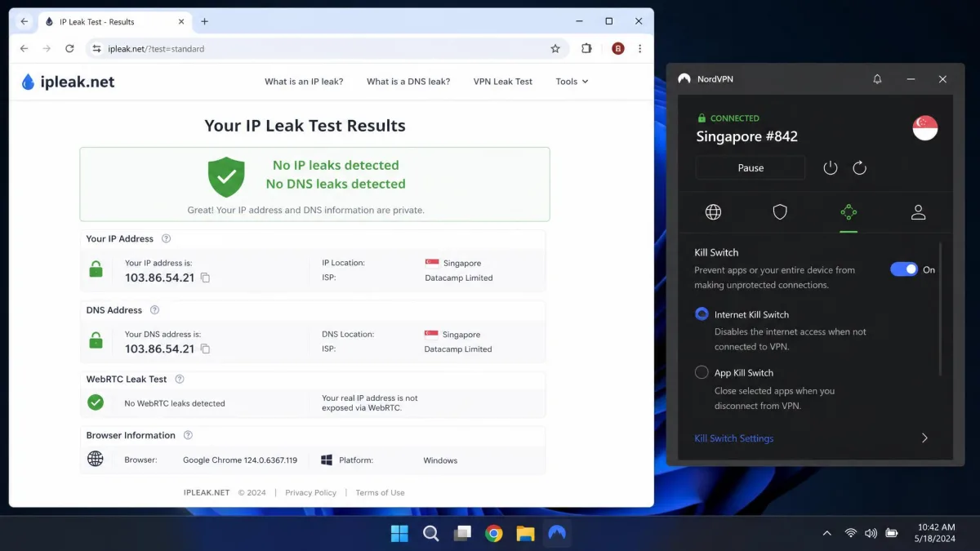Click the Singapore flag in NordVPN
The width and height of the screenshot is (980, 551).
pyautogui.click(x=925, y=127)
